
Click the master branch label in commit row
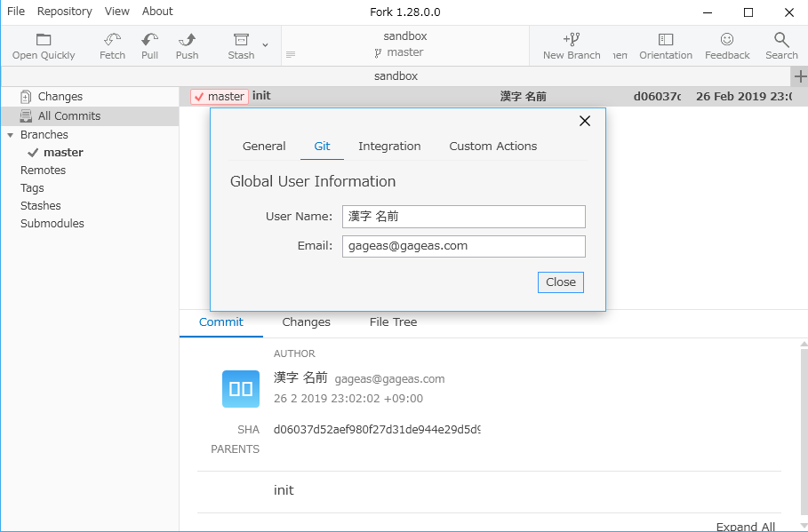pos(220,96)
